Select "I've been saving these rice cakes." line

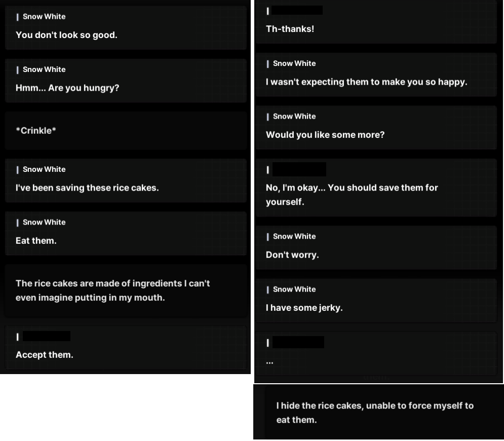click(87, 188)
